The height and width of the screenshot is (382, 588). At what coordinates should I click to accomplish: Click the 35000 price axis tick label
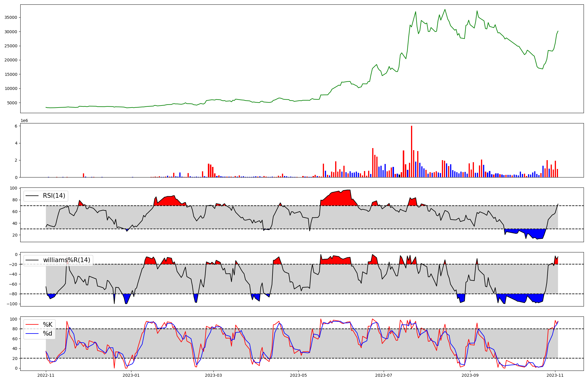click(x=11, y=17)
